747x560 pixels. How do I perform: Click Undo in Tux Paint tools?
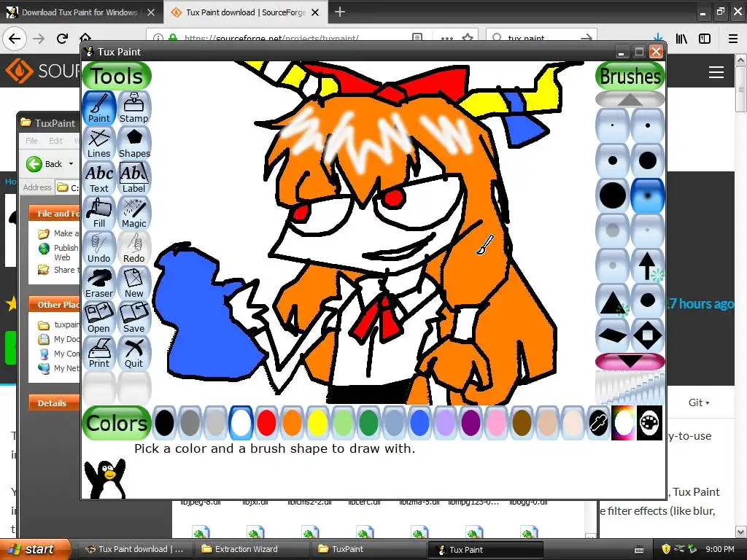point(99,248)
